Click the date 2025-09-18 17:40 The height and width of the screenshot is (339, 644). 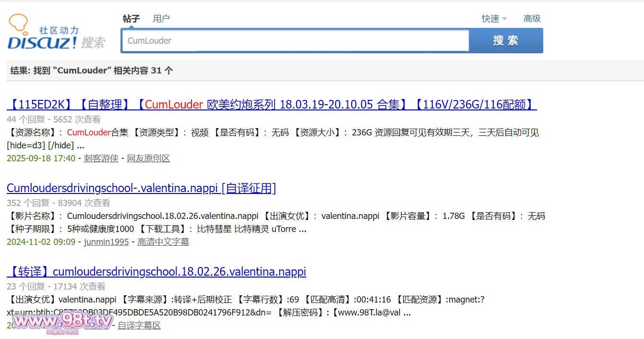coord(41,158)
